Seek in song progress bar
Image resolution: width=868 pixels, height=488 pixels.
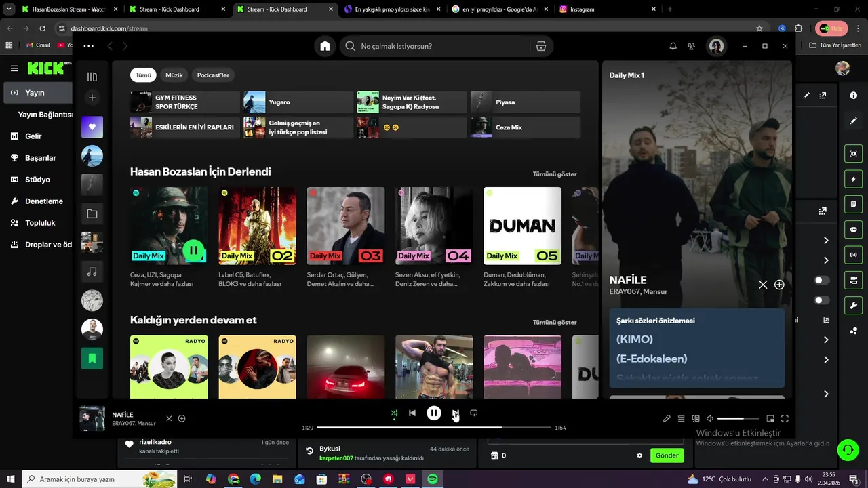[x=434, y=428]
